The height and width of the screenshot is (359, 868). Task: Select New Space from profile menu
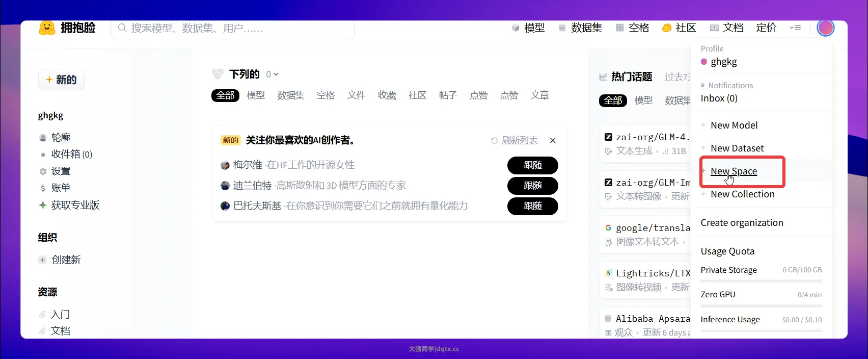pyautogui.click(x=734, y=171)
